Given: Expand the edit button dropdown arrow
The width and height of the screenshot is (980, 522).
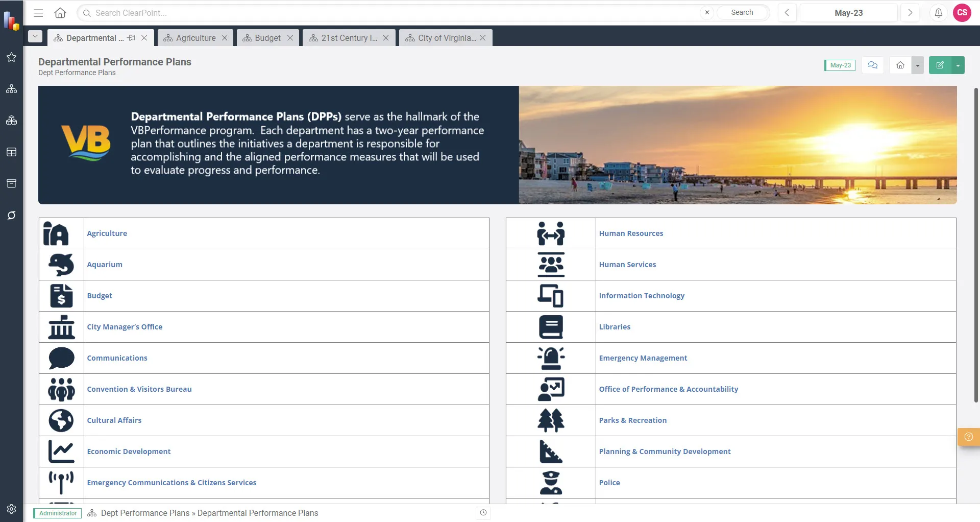Looking at the screenshot, I should click(958, 65).
